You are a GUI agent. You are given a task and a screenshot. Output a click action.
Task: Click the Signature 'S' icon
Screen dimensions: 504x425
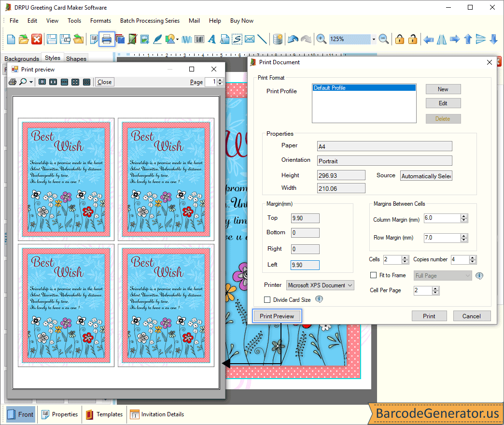(x=237, y=39)
